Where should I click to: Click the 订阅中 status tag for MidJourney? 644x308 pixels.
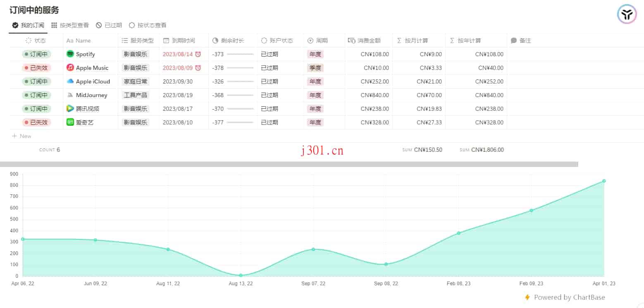(36, 95)
